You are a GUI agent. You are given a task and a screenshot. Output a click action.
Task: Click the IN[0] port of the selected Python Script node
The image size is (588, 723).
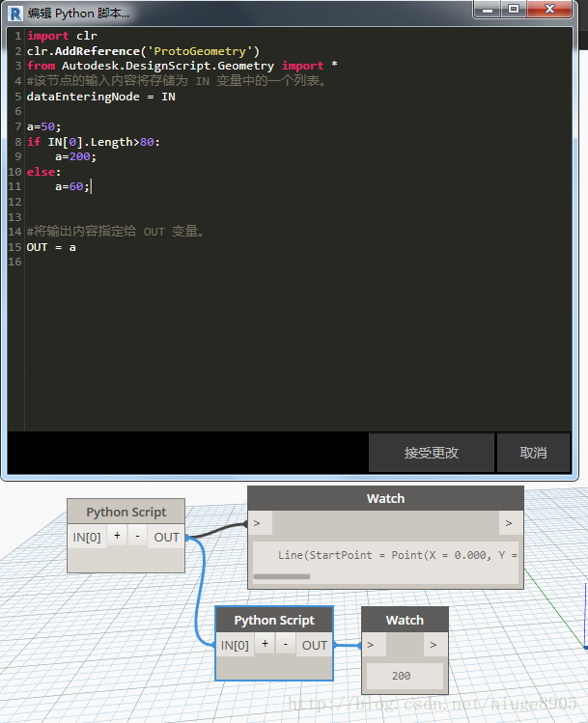tap(235, 645)
